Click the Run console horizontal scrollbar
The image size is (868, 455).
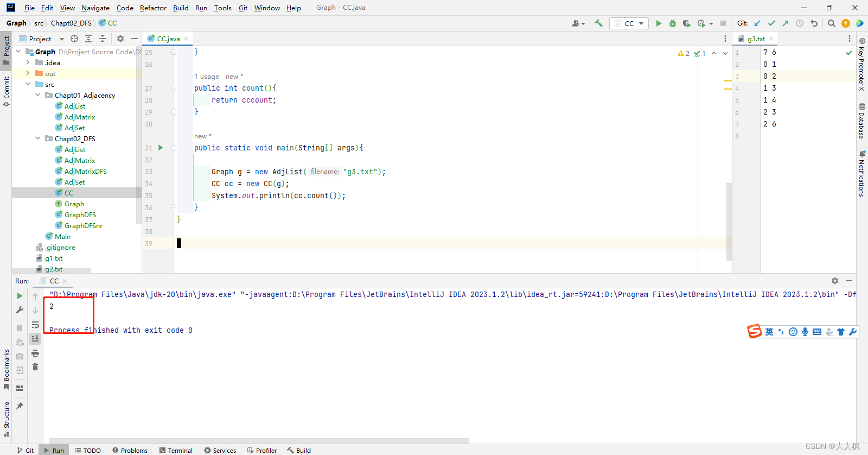259,440
